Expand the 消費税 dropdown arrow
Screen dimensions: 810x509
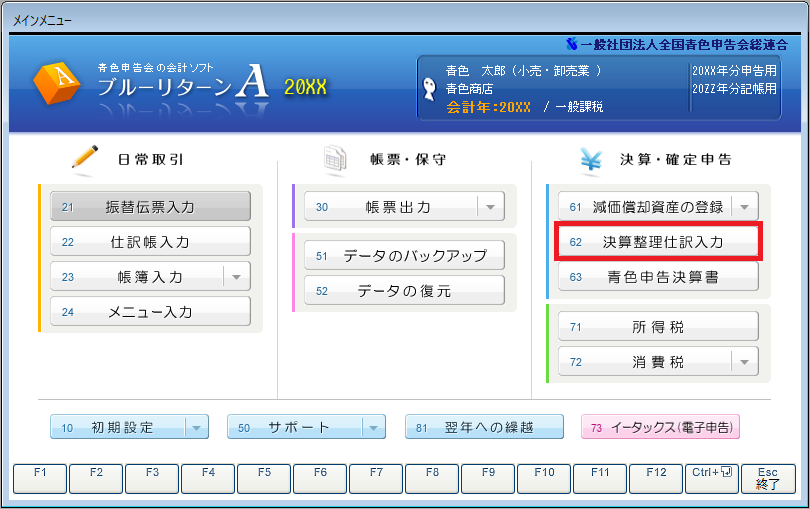pyautogui.click(x=745, y=361)
